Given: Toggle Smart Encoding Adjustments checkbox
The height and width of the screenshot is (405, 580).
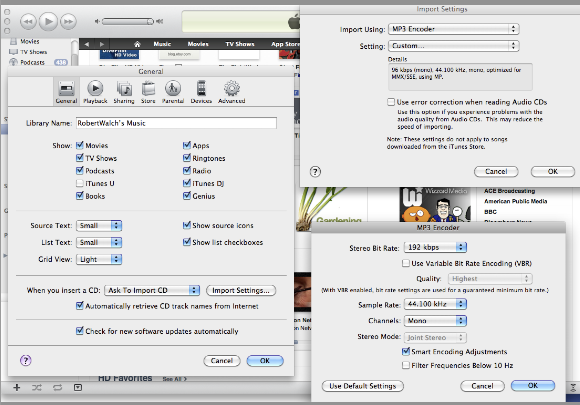Looking at the screenshot, I should (406, 351).
